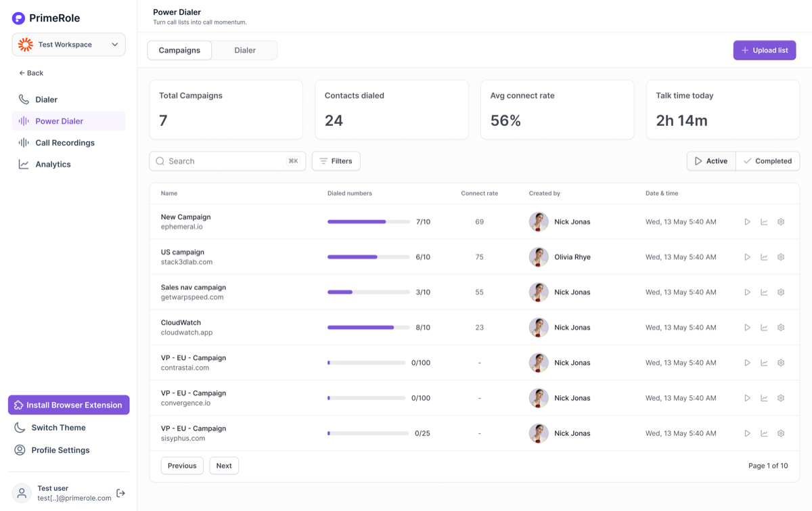812x511 pixels.
Task: Select the Campaigns tab
Action: pyautogui.click(x=179, y=50)
